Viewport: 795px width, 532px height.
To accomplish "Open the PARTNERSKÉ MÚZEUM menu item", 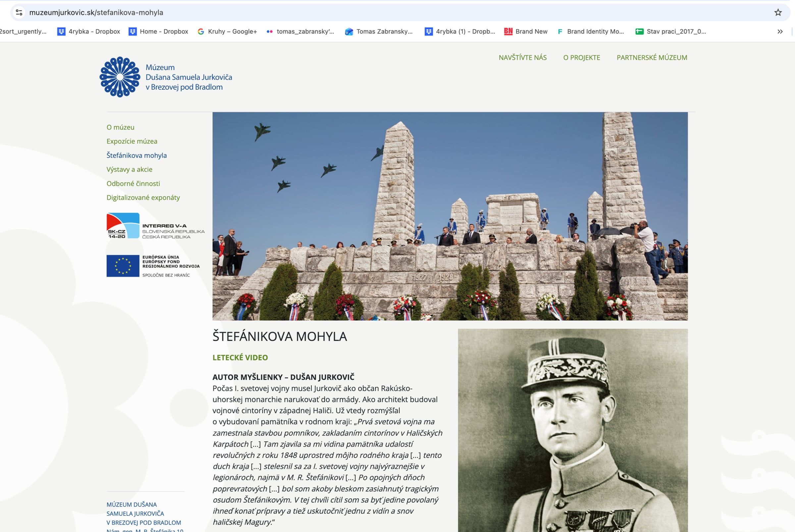I will pyautogui.click(x=652, y=58).
